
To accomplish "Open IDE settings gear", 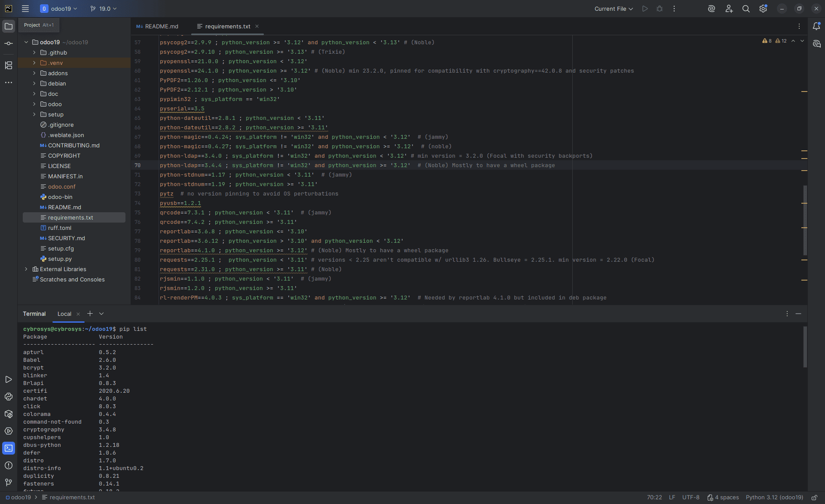I will 763,9.
